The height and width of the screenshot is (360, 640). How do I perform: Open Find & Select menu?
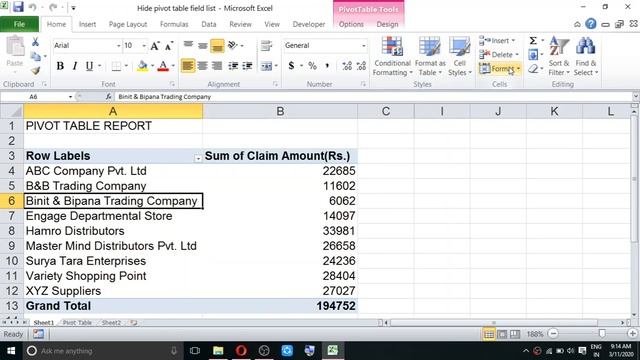point(586,56)
